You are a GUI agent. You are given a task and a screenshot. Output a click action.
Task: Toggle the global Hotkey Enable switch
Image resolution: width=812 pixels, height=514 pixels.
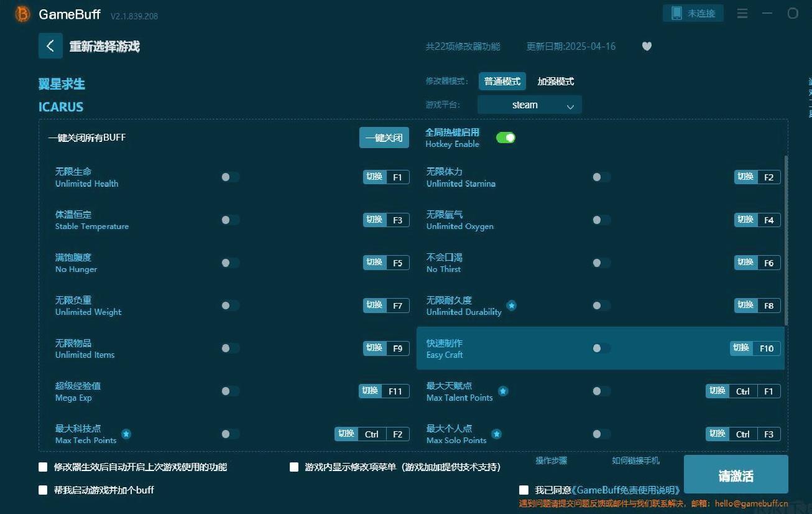(x=505, y=138)
